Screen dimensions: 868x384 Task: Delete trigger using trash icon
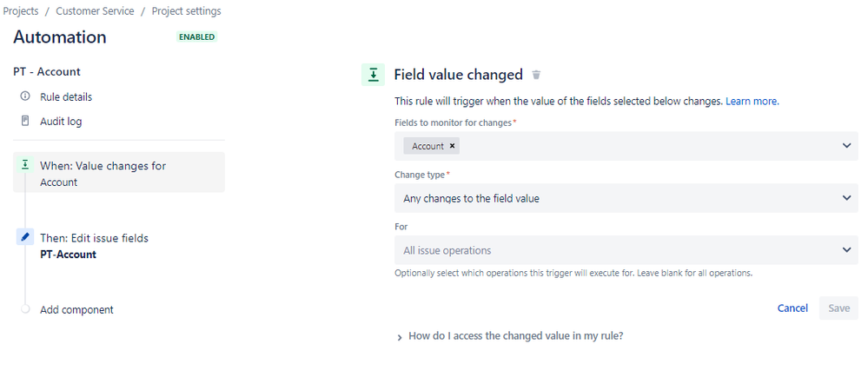[x=536, y=75]
